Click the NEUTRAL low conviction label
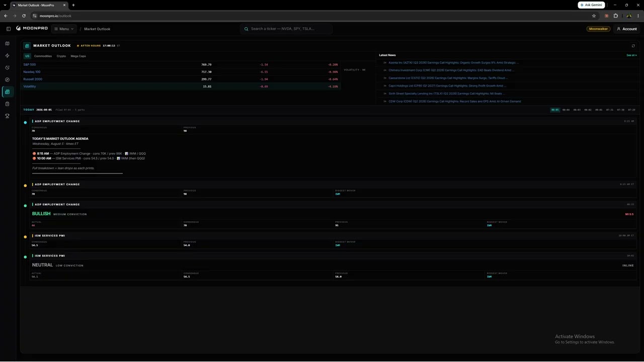 [x=58, y=265]
